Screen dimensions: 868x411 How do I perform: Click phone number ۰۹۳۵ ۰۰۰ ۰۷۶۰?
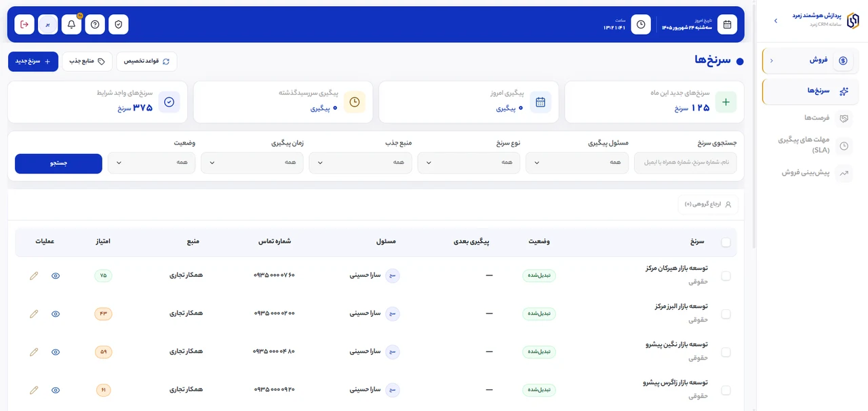point(274,275)
